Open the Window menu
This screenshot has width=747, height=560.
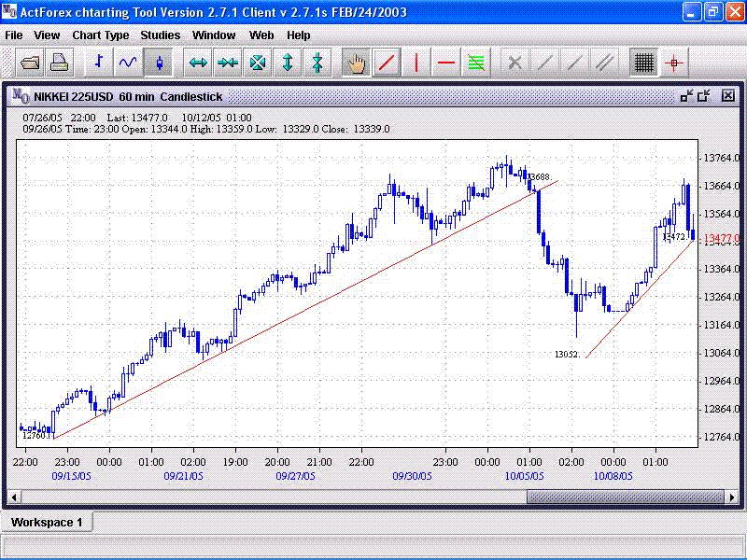214,35
